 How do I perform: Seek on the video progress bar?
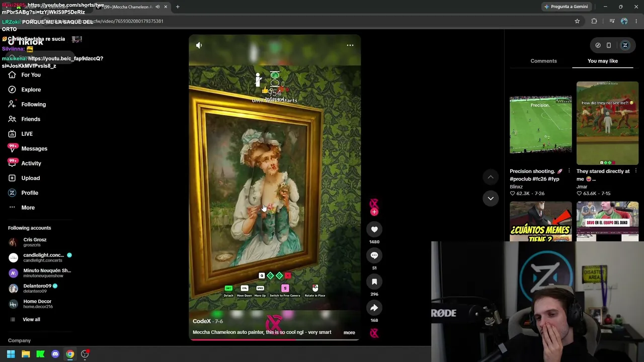275,339
